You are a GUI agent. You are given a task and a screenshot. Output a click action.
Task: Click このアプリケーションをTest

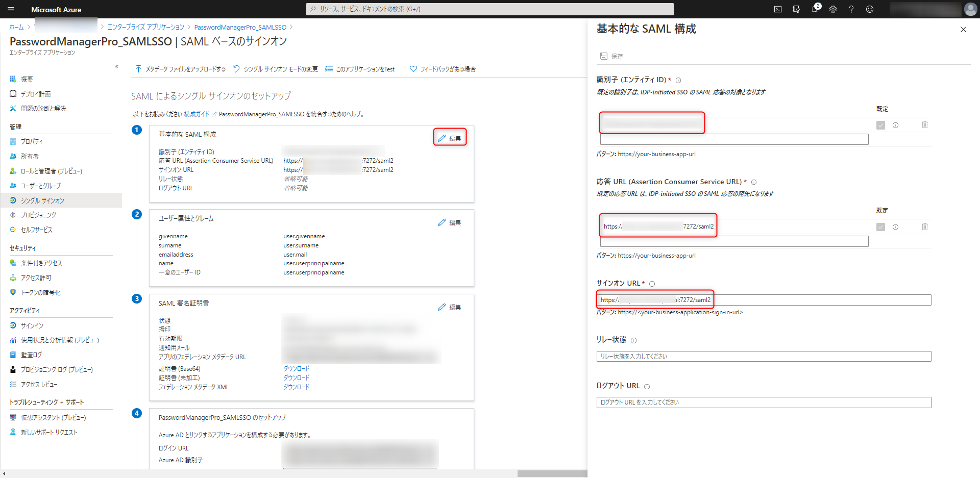360,69
